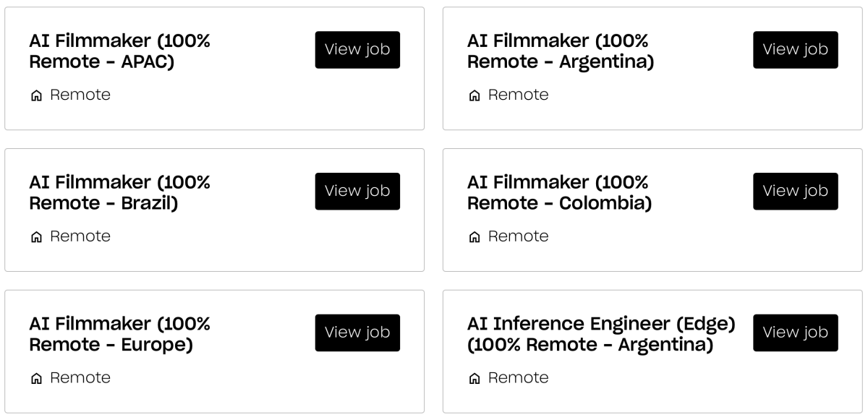Click the home icon in Colombia Filmmaker card
Viewport: 868px width, 420px height.
[x=475, y=237]
